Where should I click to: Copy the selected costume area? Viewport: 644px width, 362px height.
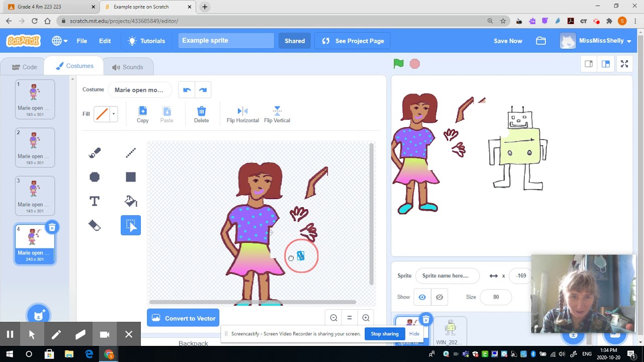click(142, 115)
